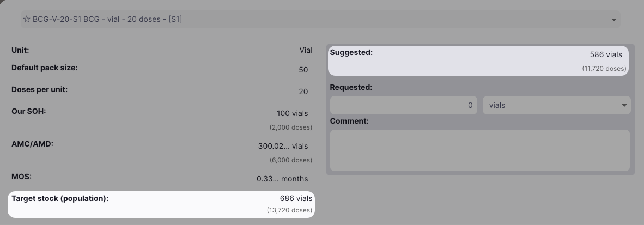Select the Suggested label
Viewport: 644px width, 225px height.
(x=351, y=53)
